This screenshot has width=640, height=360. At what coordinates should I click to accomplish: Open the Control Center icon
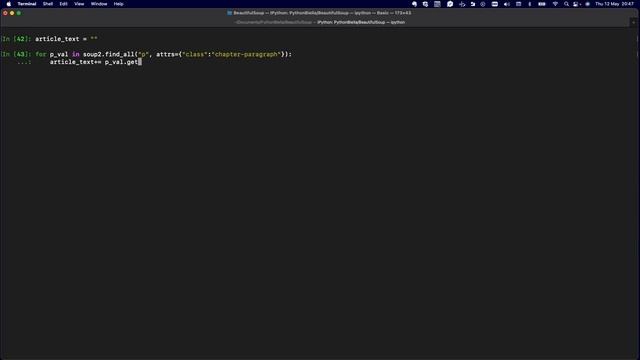(576, 4)
